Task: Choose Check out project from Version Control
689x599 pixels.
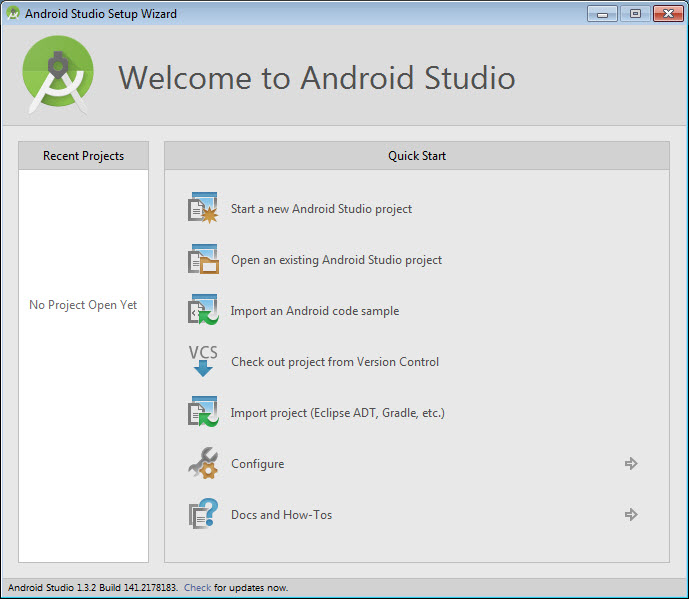Action: pos(335,362)
